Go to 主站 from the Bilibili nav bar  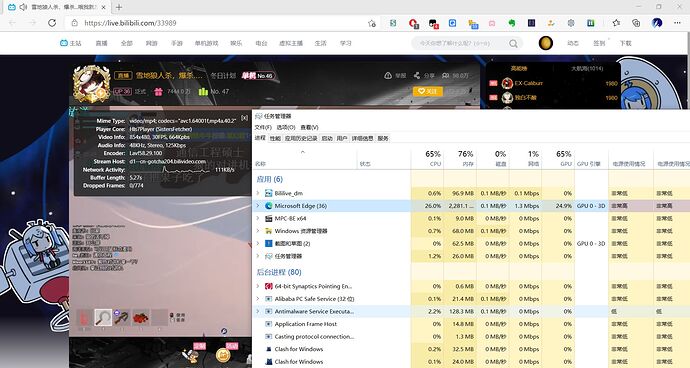click(71, 43)
